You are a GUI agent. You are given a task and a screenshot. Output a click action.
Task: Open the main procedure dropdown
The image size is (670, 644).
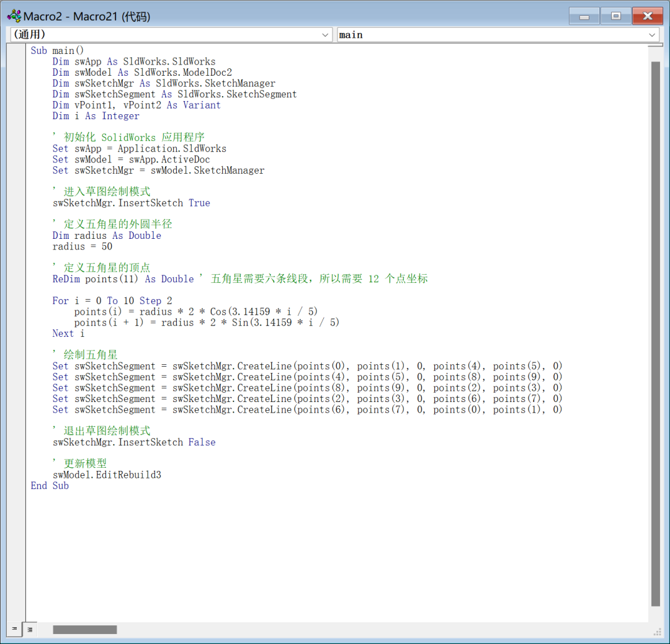pos(498,35)
